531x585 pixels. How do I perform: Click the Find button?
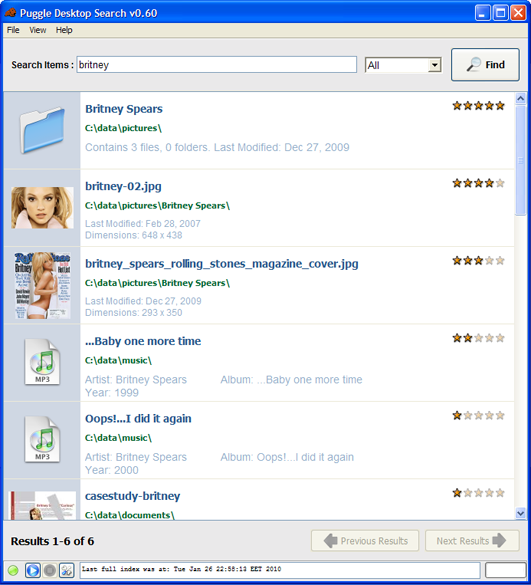485,65
